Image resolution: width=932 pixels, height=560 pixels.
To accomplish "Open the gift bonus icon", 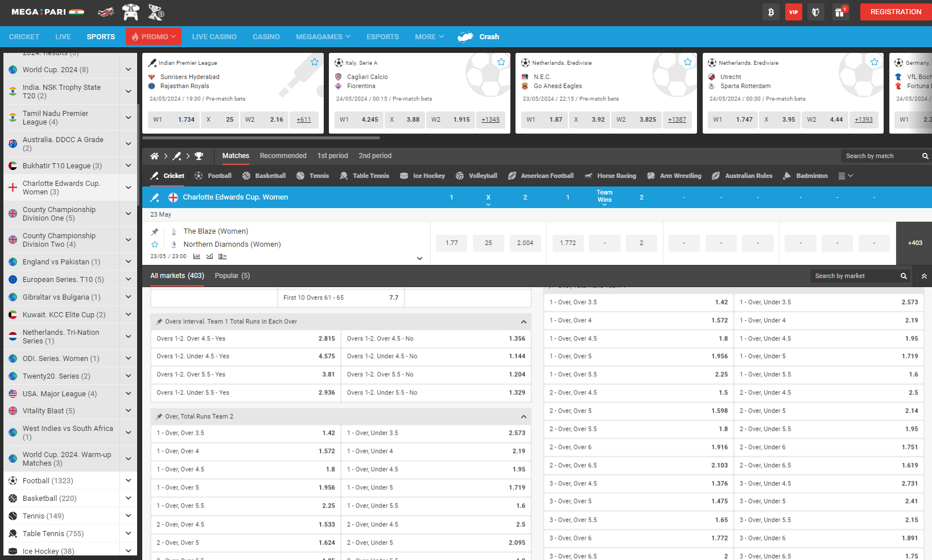I will (840, 12).
